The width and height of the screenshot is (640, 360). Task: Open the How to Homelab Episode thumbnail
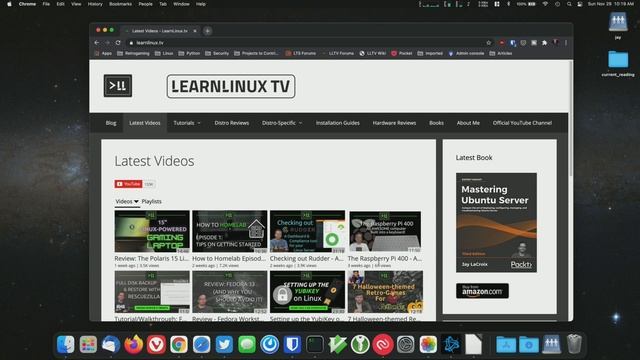[229, 231]
